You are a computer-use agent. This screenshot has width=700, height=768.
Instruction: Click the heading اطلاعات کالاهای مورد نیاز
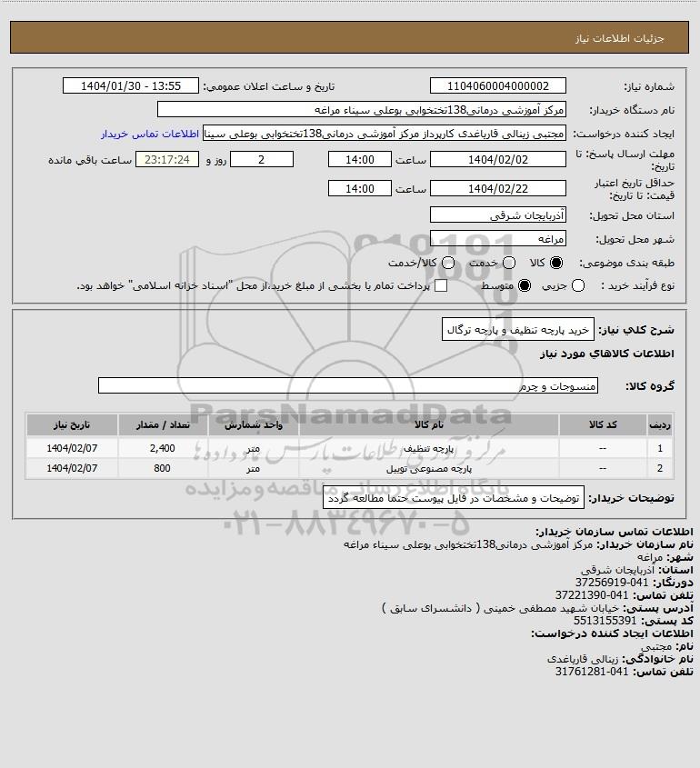tap(607, 354)
